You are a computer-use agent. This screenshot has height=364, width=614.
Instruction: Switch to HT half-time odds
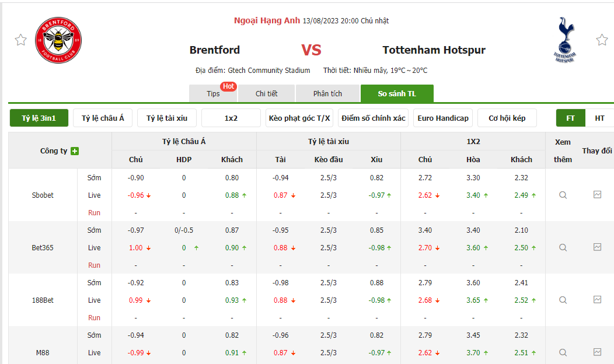pos(599,118)
